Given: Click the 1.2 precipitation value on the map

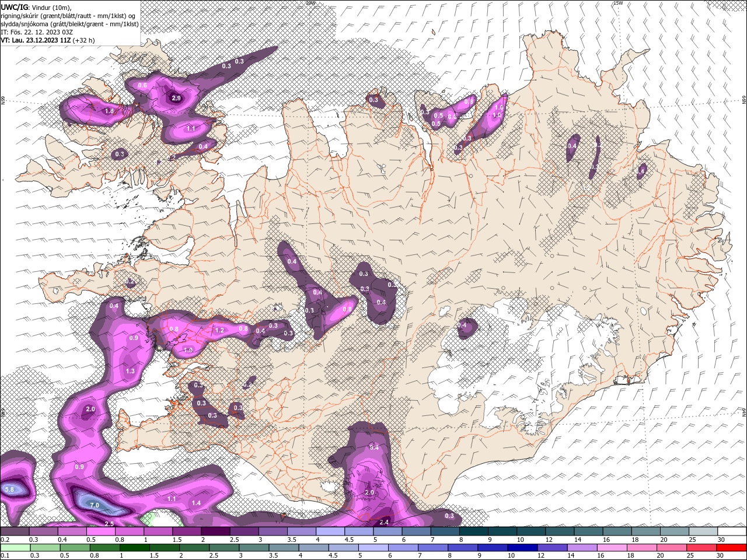Looking at the screenshot, I should 219,330.
